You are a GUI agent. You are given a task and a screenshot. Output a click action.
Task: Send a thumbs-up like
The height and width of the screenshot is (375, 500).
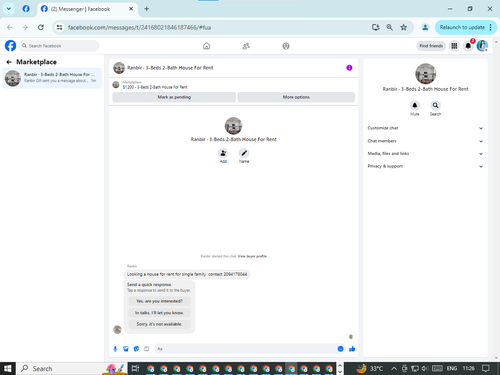click(352, 349)
